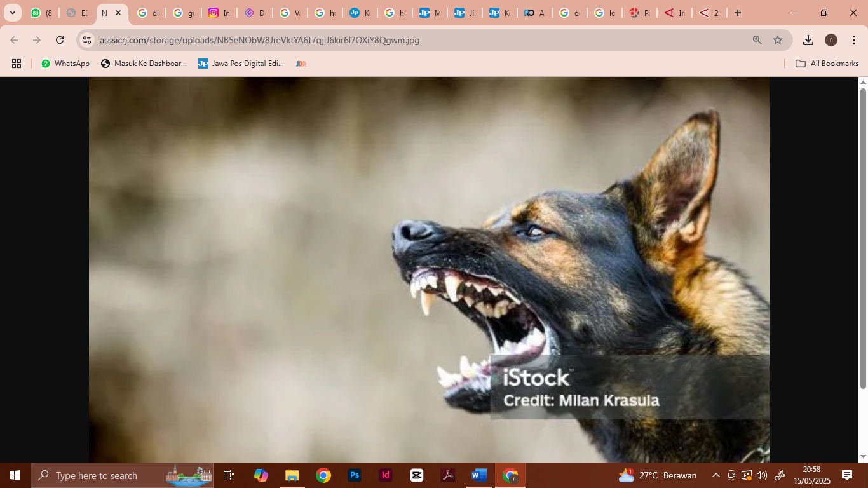Launch Copilot from the taskbar

point(261,475)
